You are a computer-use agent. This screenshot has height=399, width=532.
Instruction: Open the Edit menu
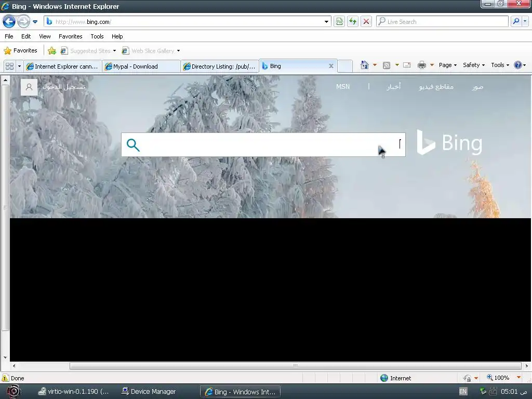(26, 36)
